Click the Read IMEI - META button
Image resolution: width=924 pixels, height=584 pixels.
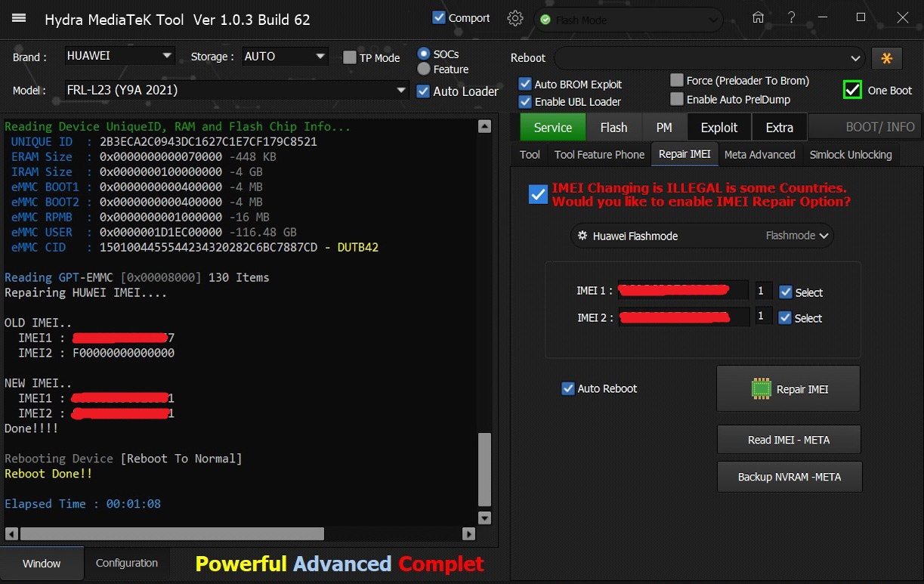[x=789, y=440]
